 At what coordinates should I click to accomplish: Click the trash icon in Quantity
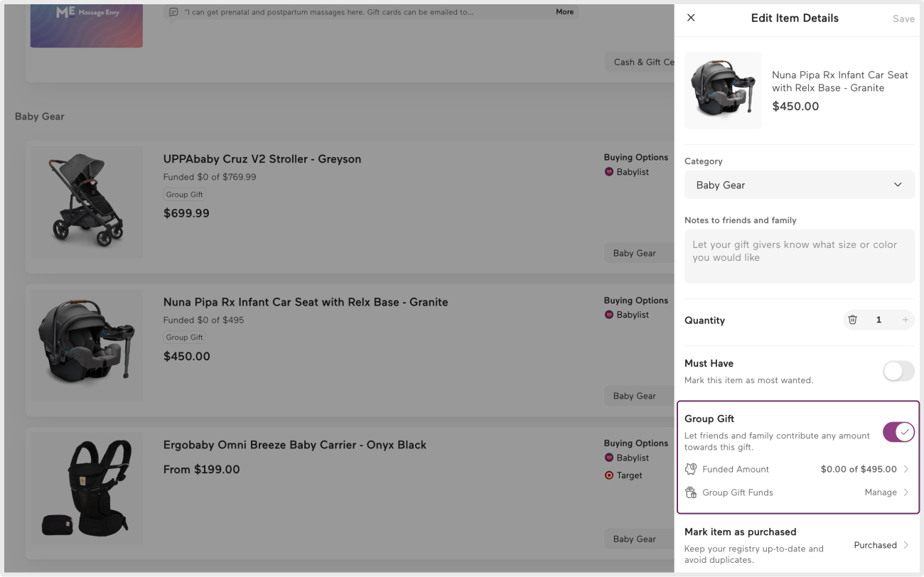tap(853, 320)
